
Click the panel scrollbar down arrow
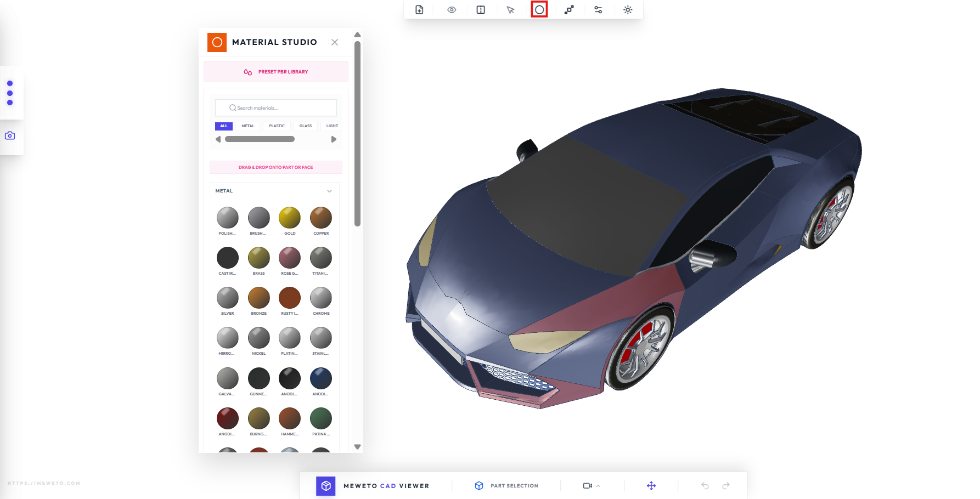[358, 447]
